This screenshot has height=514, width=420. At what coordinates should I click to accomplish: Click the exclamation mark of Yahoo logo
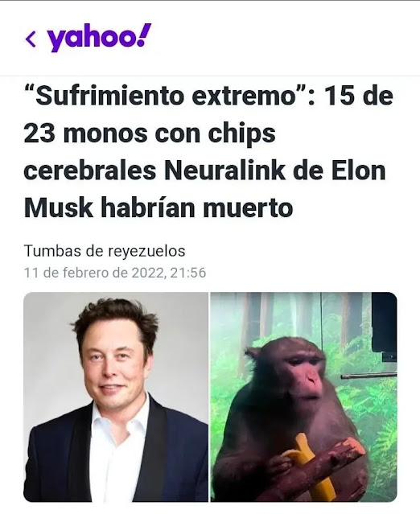[x=144, y=35]
